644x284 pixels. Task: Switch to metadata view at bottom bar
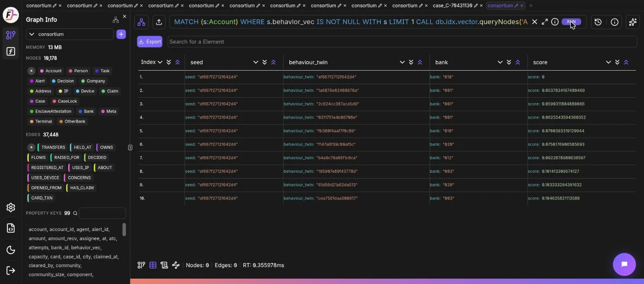[x=164, y=265]
